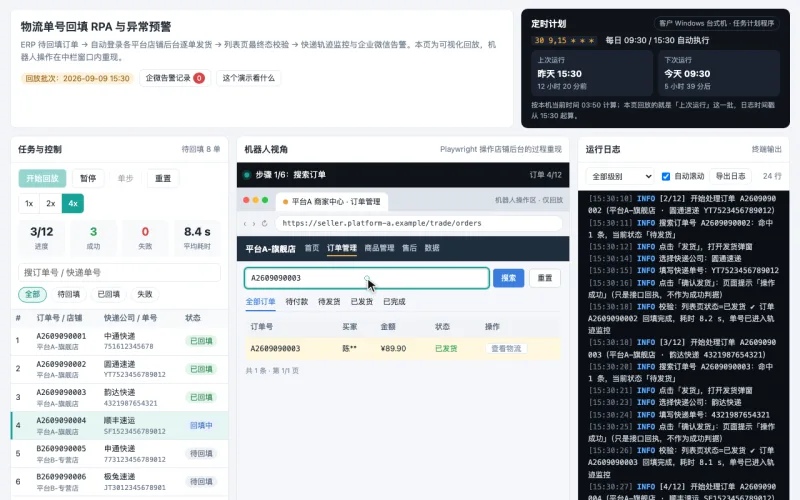Select 2x playback speed
Screen dimensions: 800x500
(x=51, y=203)
